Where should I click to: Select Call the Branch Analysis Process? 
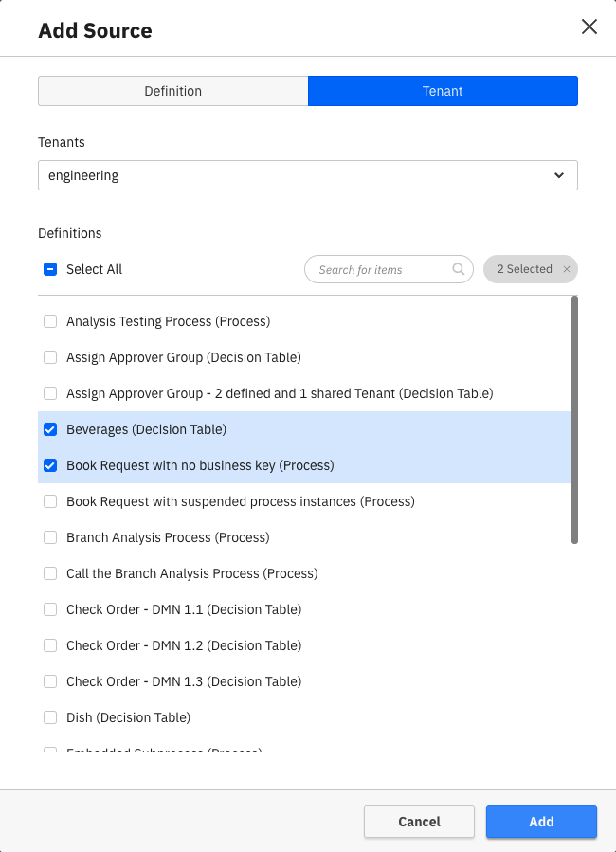[49, 573]
